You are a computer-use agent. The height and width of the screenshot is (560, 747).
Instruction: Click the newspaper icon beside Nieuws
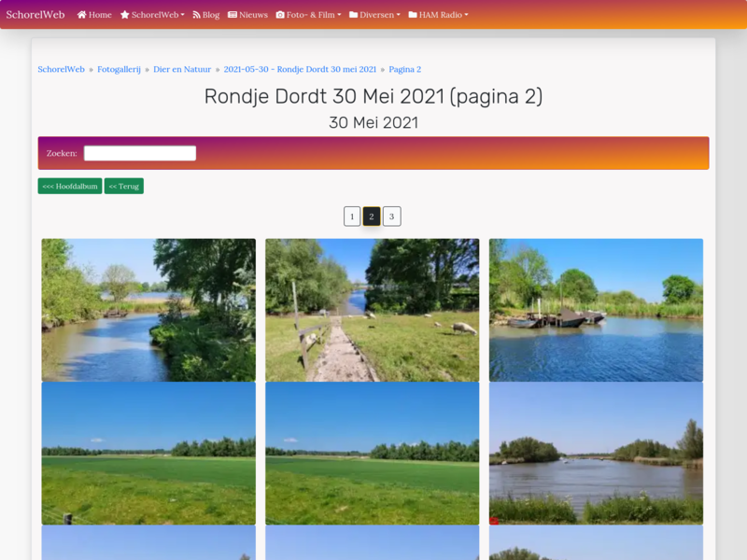coord(233,15)
